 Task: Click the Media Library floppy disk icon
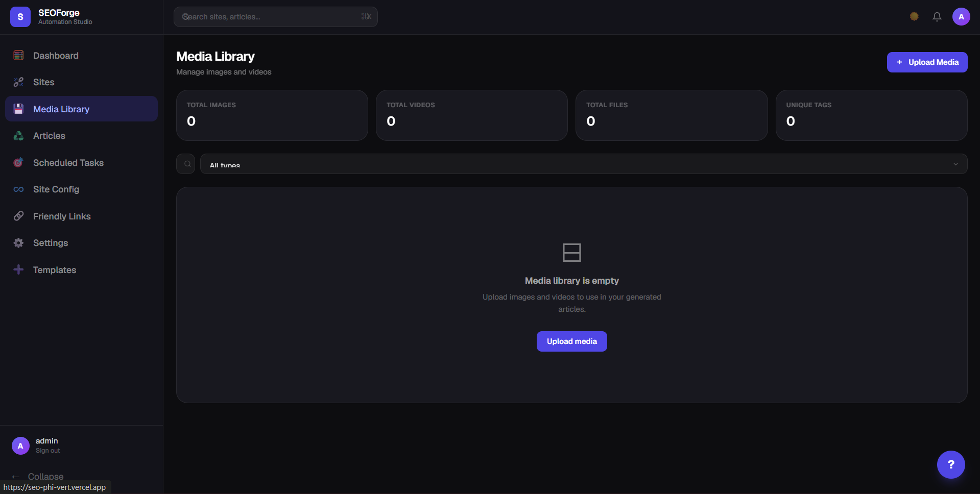click(x=18, y=109)
